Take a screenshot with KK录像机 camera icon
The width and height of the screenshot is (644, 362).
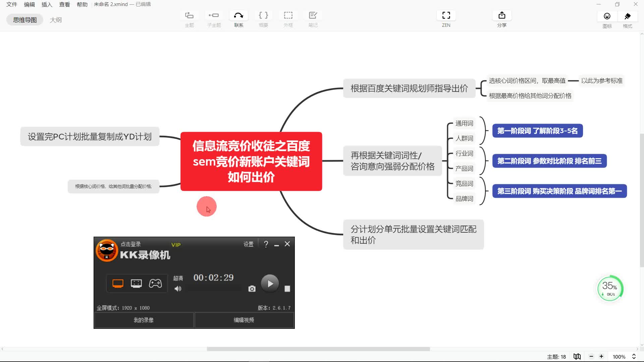tap(252, 289)
